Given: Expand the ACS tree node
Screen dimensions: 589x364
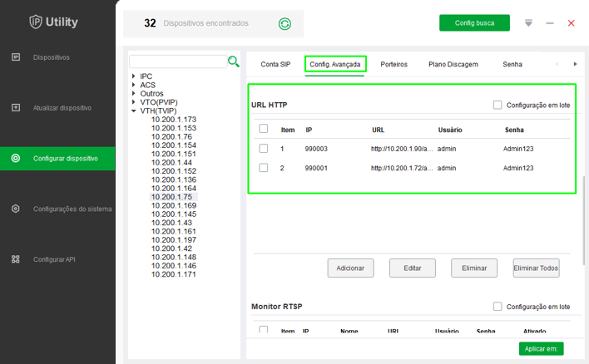Looking at the screenshot, I should coord(133,85).
